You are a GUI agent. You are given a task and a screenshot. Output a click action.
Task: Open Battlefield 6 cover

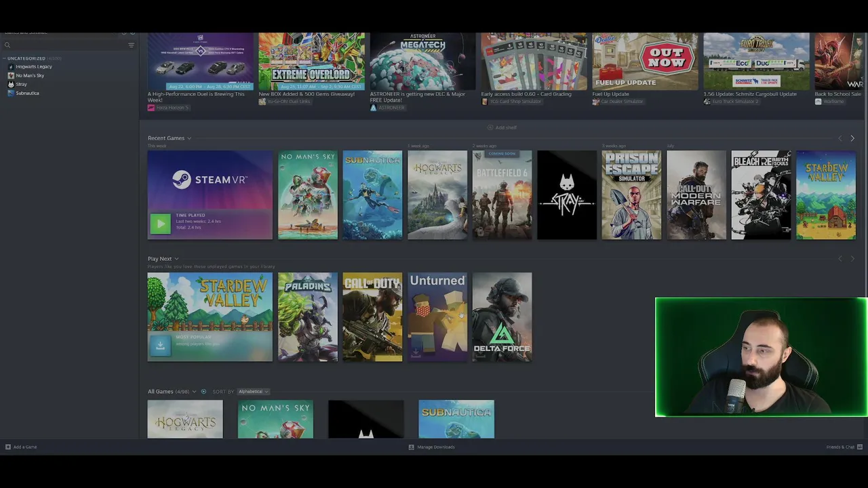click(x=502, y=195)
